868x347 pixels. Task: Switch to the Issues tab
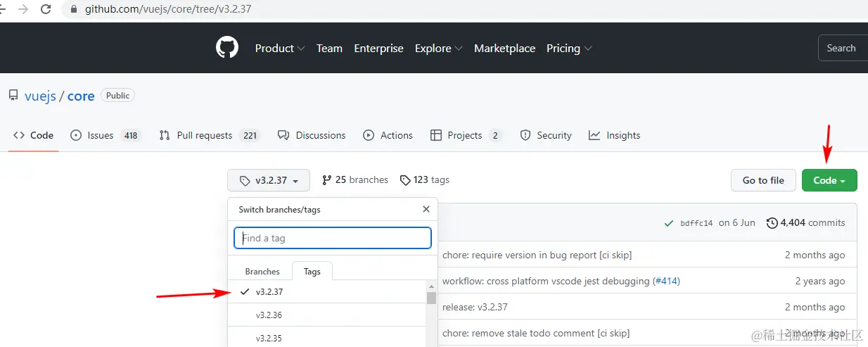(106, 135)
